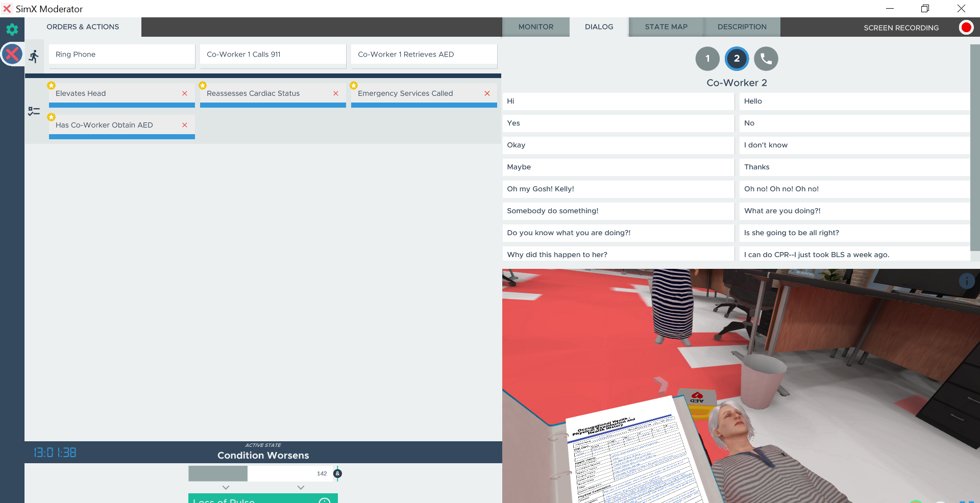The width and height of the screenshot is (980, 503).
Task: Toggle star on Reassesses Cardiac Status
Action: pyautogui.click(x=203, y=86)
